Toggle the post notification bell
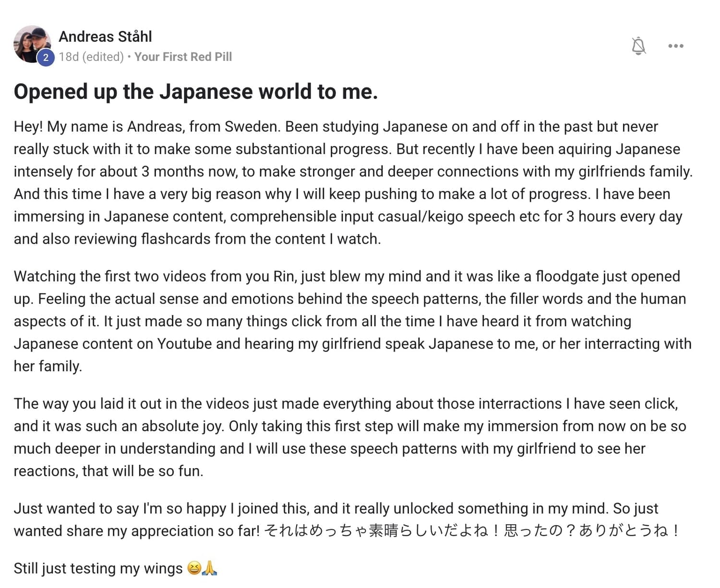 pos(638,46)
